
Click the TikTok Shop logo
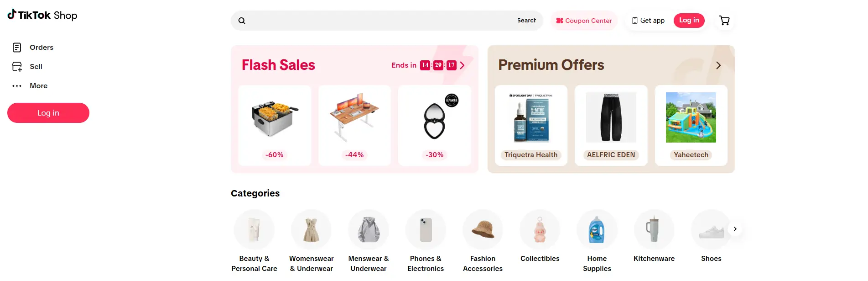(42, 16)
